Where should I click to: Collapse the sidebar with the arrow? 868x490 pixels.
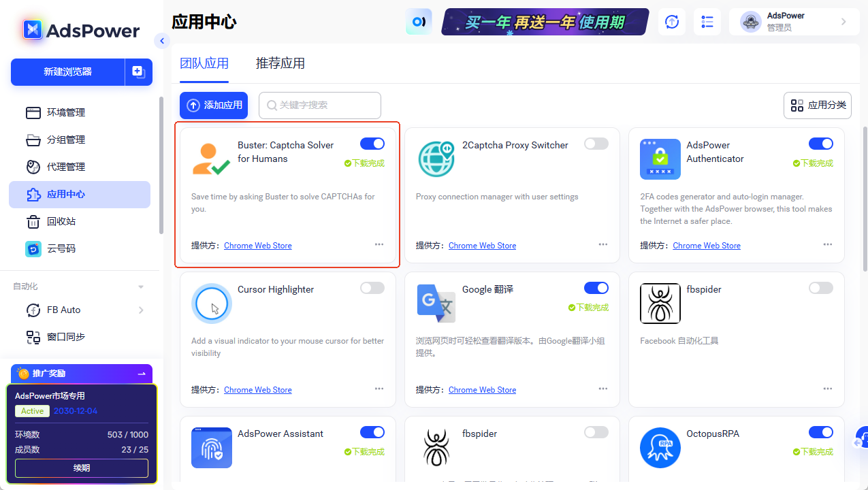162,41
